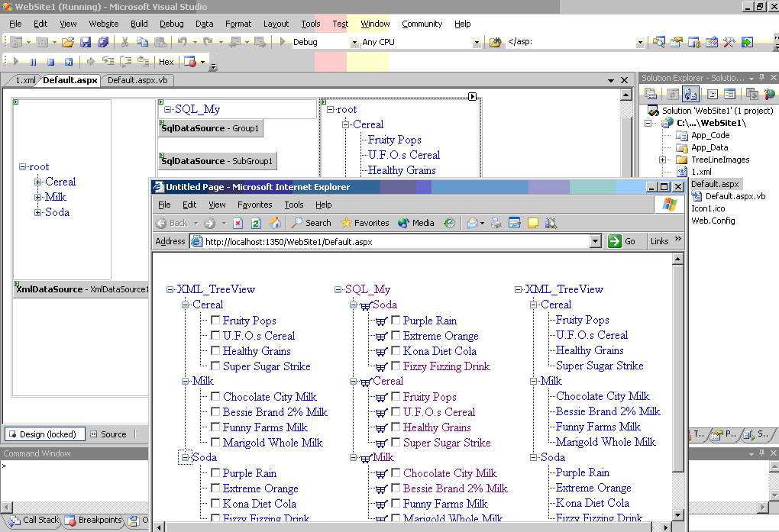Image resolution: width=779 pixels, height=532 pixels.
Task: Switch to the Default.aspx.vb tab
Action: 137,79
